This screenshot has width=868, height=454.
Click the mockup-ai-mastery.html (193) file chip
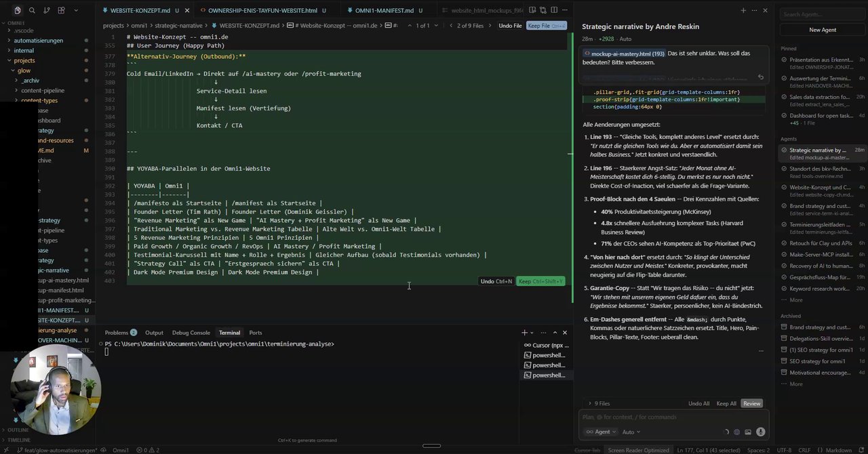624,54
